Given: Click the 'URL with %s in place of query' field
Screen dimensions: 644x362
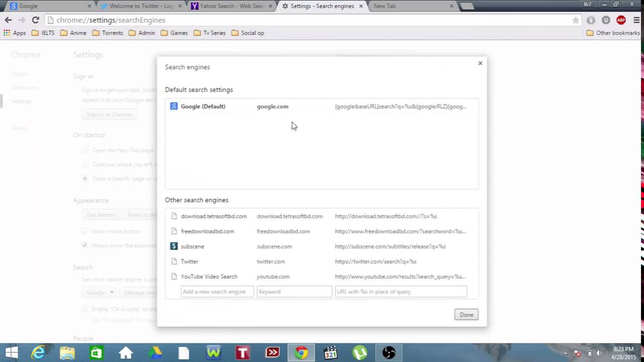Looking at the screenshot, I should point(401,292).
